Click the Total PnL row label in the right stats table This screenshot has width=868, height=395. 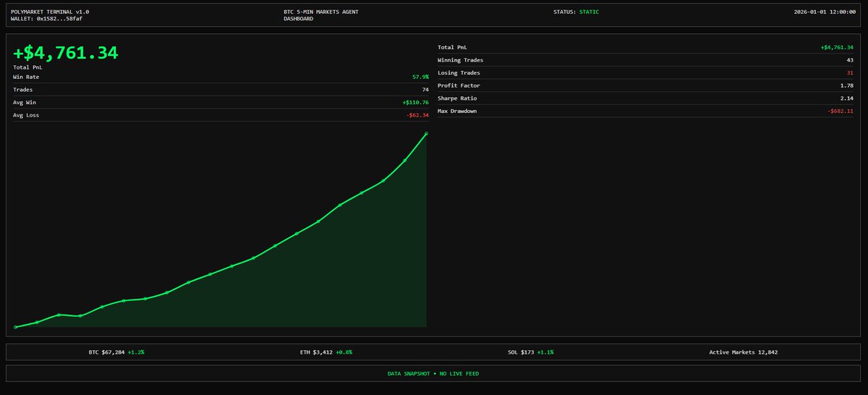[x=452, y=47]
